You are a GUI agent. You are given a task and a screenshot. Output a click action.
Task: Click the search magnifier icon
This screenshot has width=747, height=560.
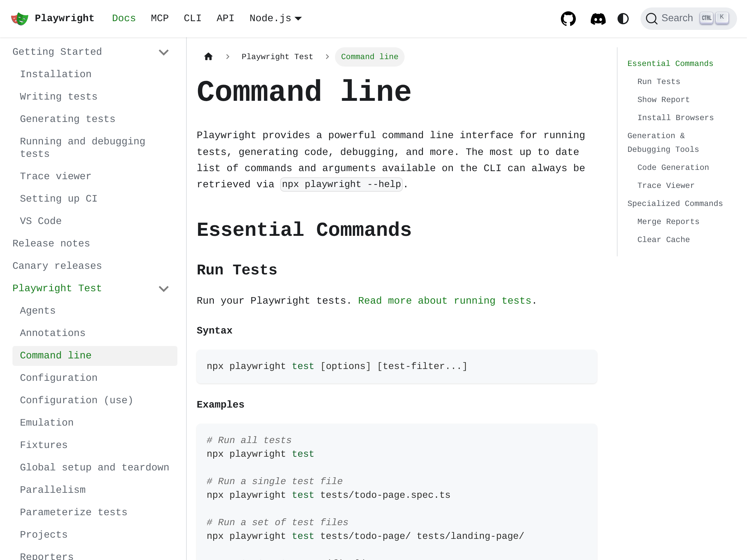pos(651,19)
